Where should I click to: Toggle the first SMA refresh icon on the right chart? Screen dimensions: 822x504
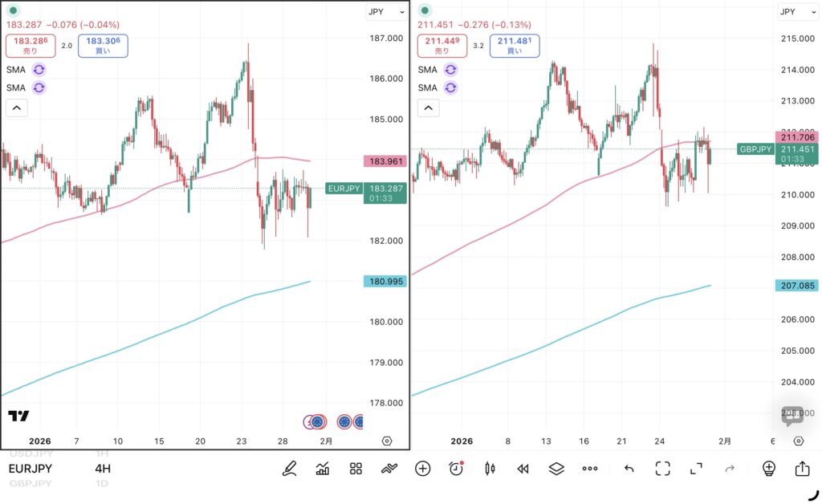(450, 70)
